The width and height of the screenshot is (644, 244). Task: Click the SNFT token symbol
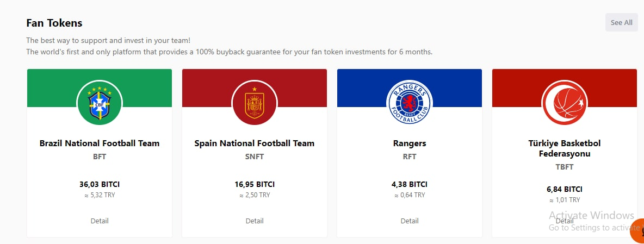tap(254, 157)
